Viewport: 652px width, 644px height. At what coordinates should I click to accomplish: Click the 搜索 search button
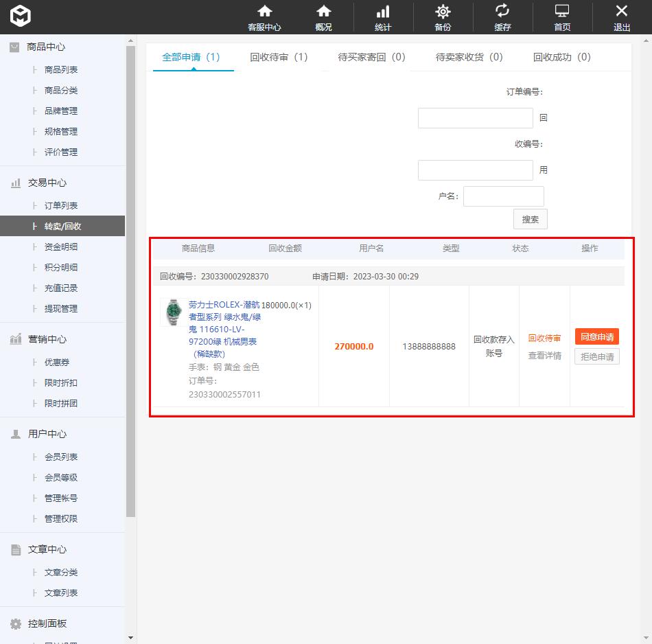pyautogui.click(x=530, y=219)
